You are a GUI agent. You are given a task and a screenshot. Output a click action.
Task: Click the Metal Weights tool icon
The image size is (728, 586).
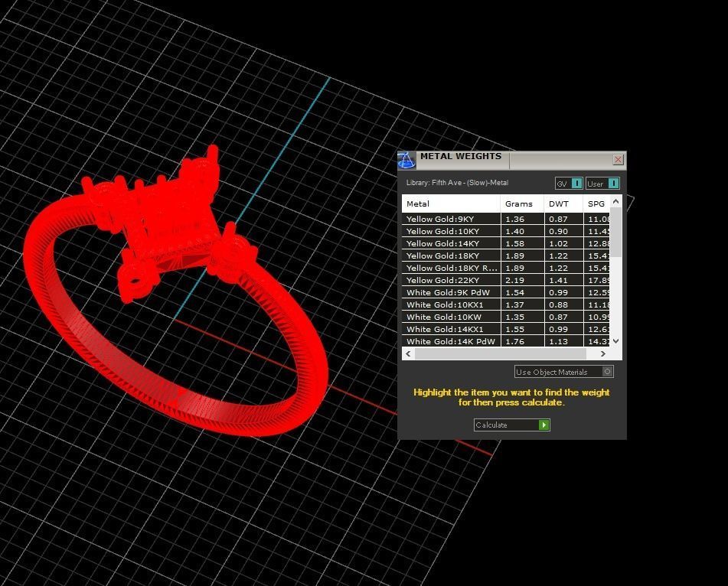[406, 160]
